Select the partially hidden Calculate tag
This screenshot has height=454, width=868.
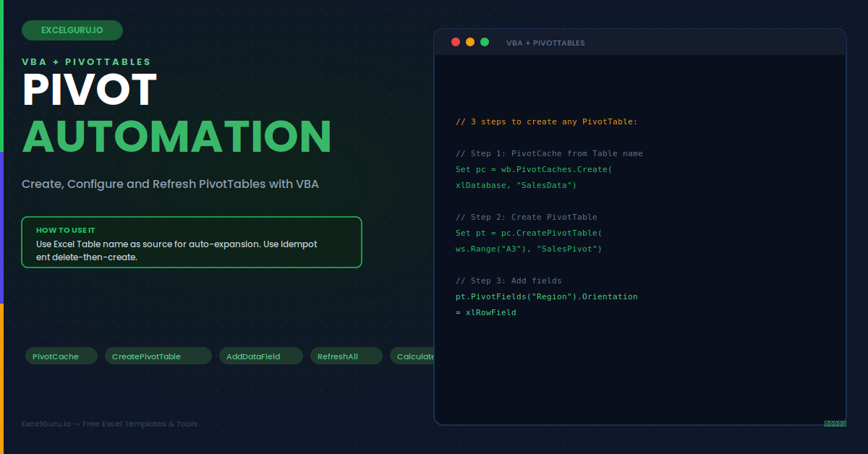pyautogui.click(x=412, y=356)
